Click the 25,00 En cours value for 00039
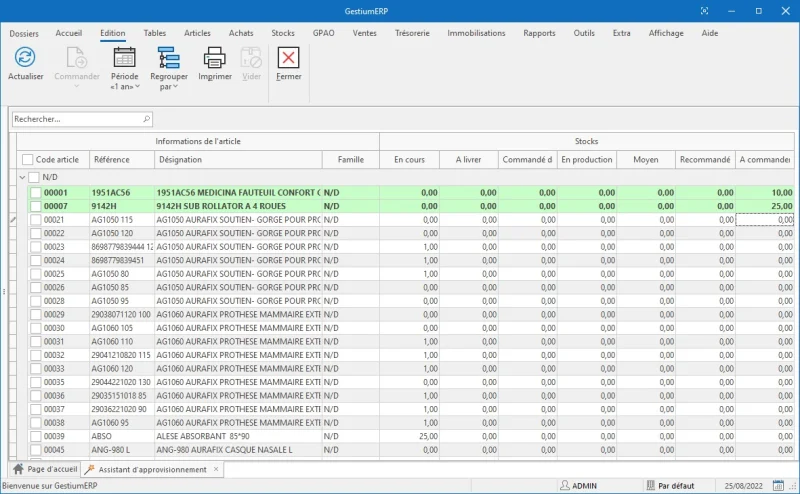Screen dimensions: 800x494 click(x=428, y=436)
